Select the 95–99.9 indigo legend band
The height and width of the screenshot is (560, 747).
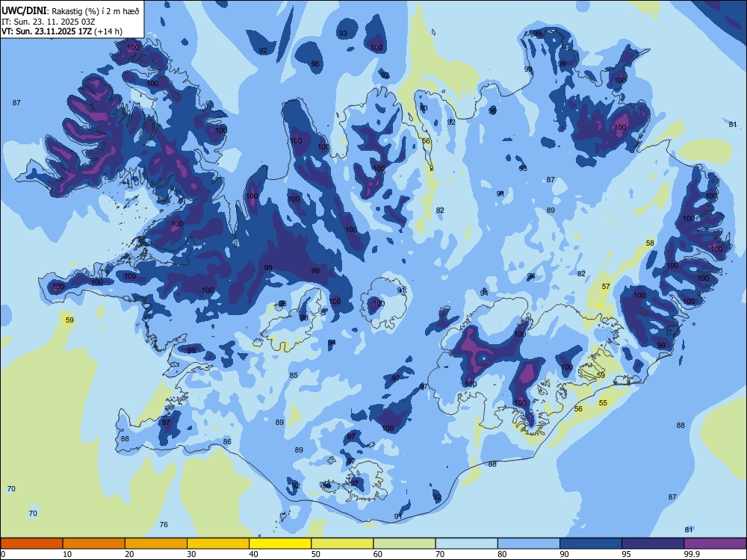653,544
